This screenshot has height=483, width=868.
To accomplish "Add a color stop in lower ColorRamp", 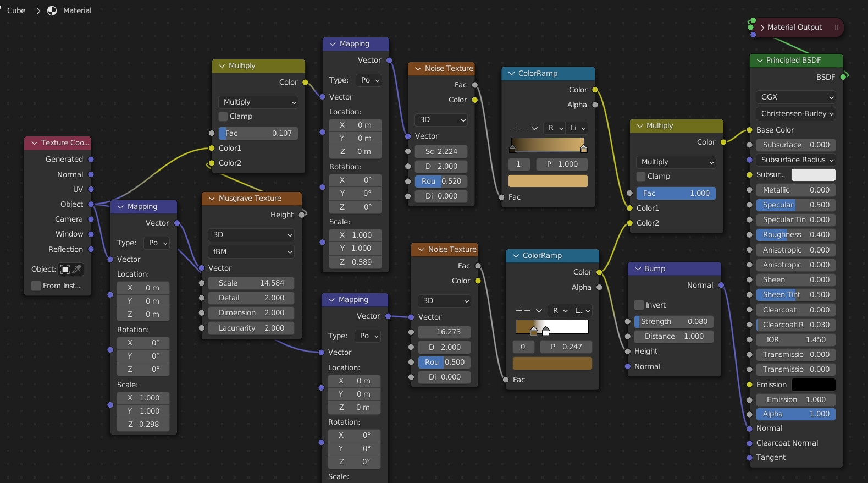I will tap(519, 310).
